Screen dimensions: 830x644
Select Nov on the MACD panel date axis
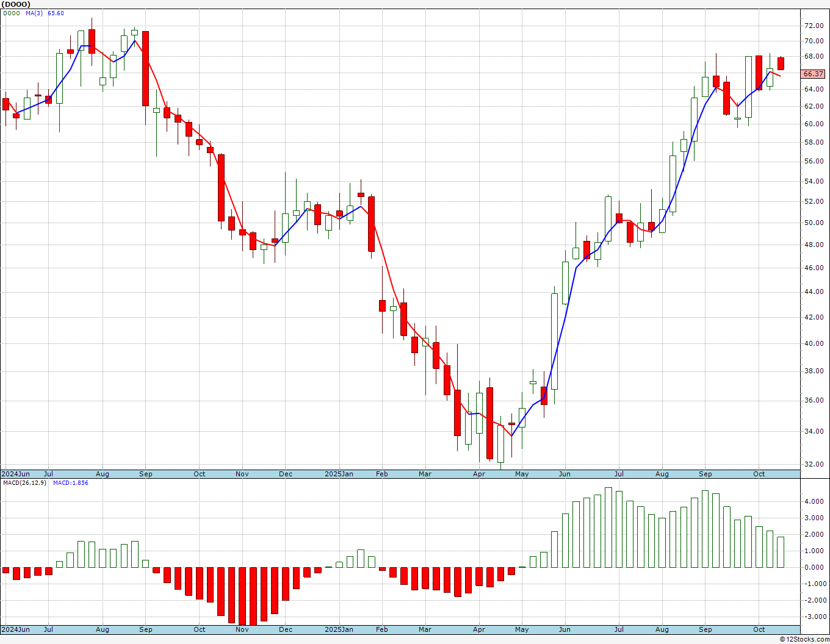[x=242, y=629]
